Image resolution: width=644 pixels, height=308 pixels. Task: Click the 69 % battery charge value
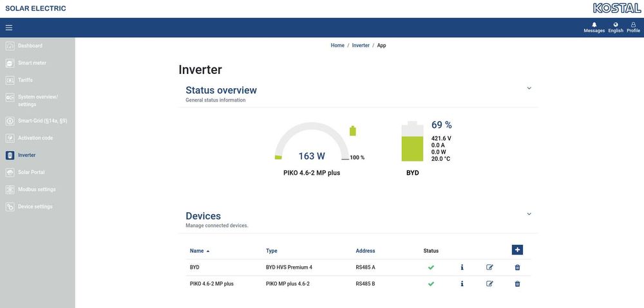tap(442, 125)
